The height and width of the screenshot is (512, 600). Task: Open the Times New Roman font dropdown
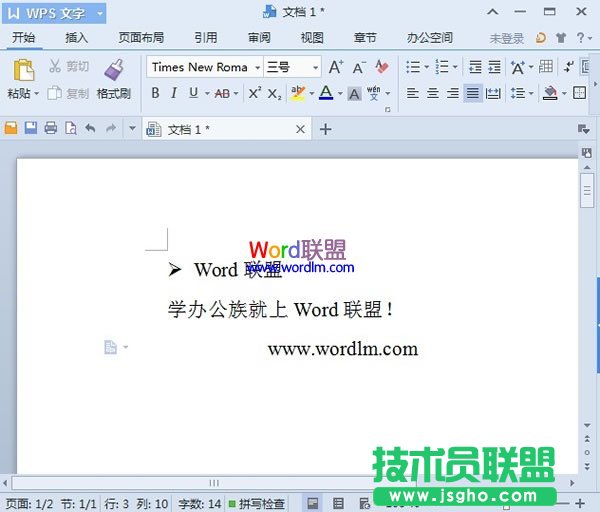click(257, 67)
